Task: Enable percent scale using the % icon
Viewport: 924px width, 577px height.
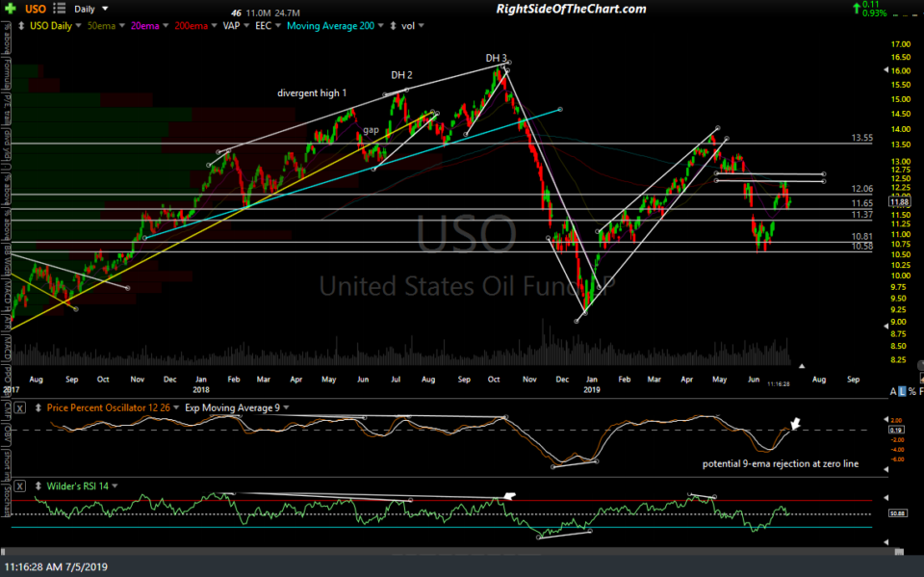Action: 912,392
